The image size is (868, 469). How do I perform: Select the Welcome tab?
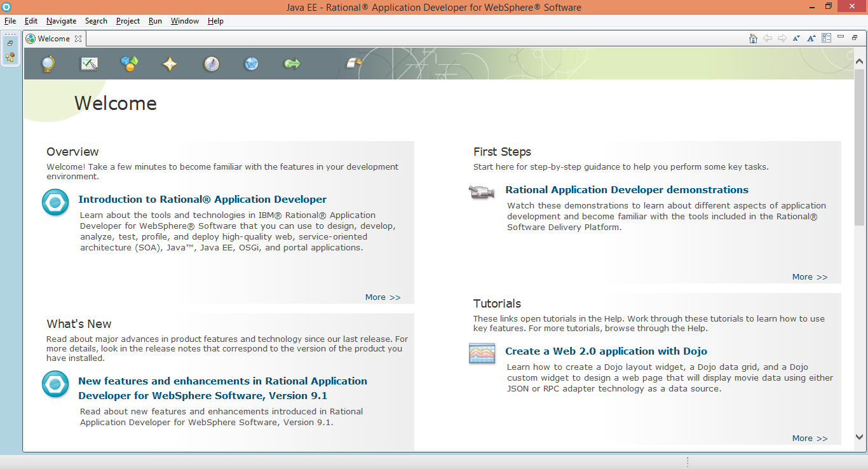point(53,39)
